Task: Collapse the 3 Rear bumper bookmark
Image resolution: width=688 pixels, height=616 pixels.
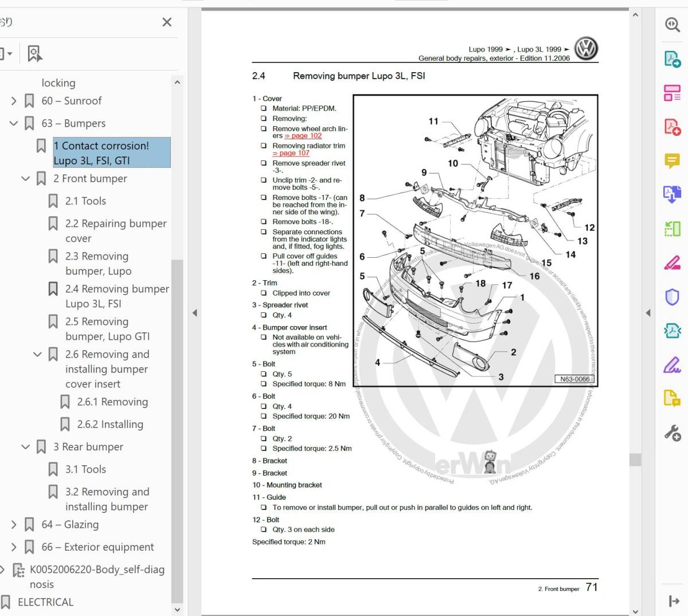Action: 25,447
